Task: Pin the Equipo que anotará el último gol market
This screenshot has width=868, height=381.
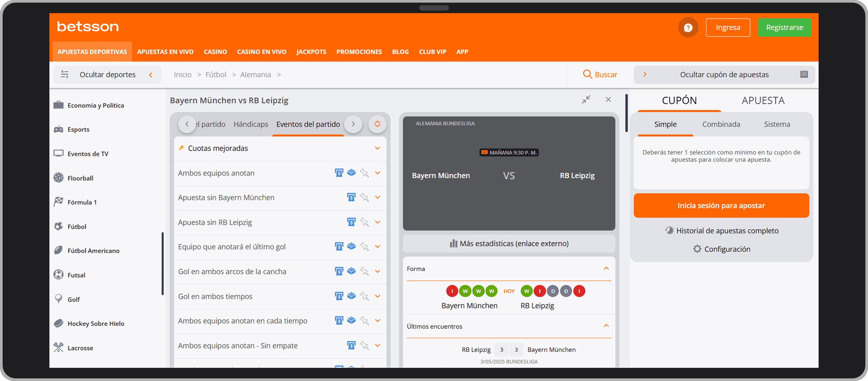Action: tap(364, 246)
